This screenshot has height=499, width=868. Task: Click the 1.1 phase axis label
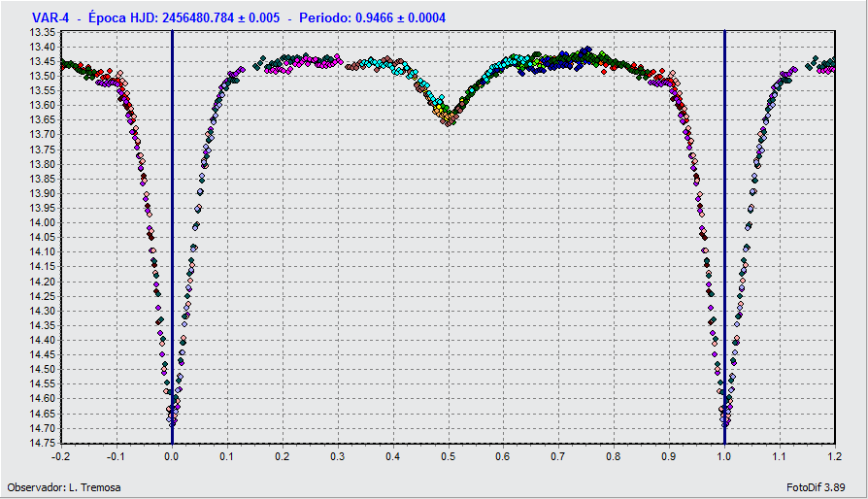(780, 456)
